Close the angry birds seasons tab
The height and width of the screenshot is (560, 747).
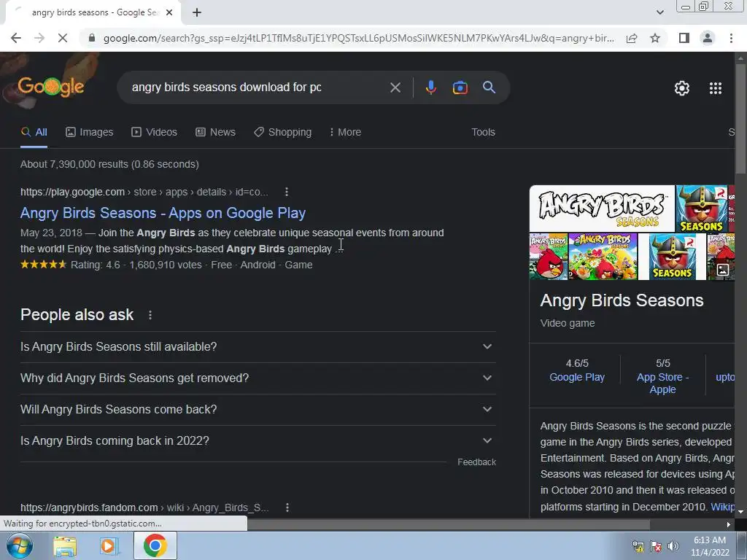pos(169,12)
